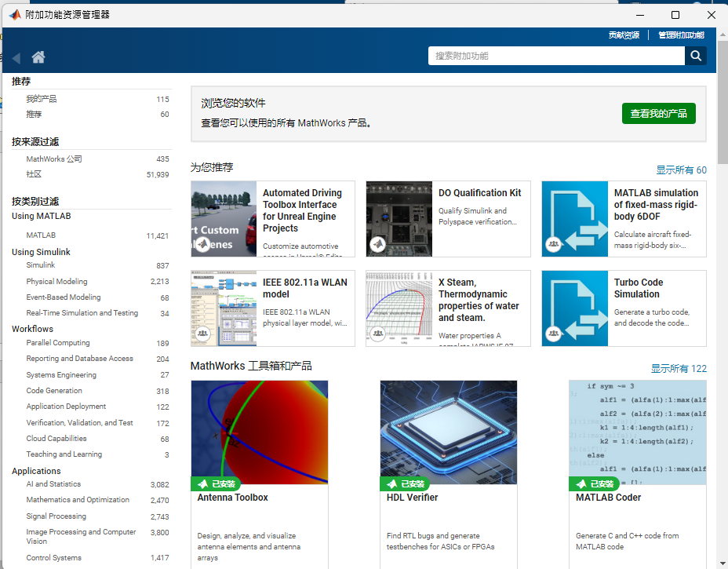
Task: Click the vertical scrollbar thumb on the right
Action: pos(723,102)
